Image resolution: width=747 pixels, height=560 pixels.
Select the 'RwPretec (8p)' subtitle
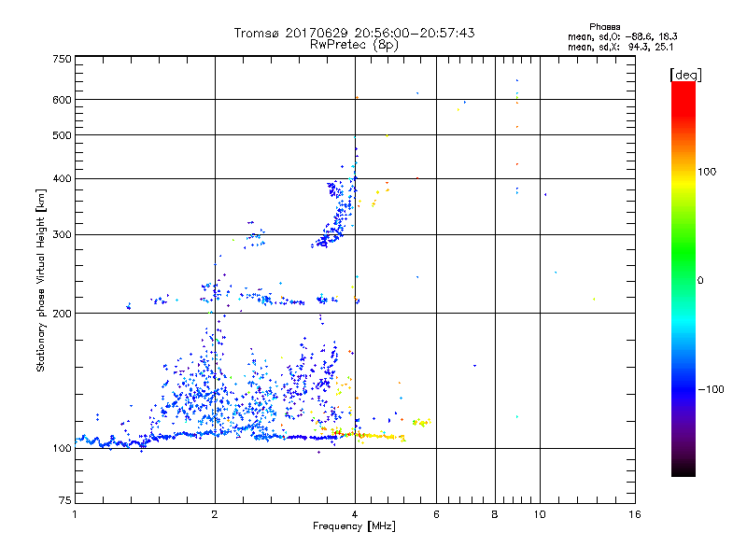pos(355,45)
